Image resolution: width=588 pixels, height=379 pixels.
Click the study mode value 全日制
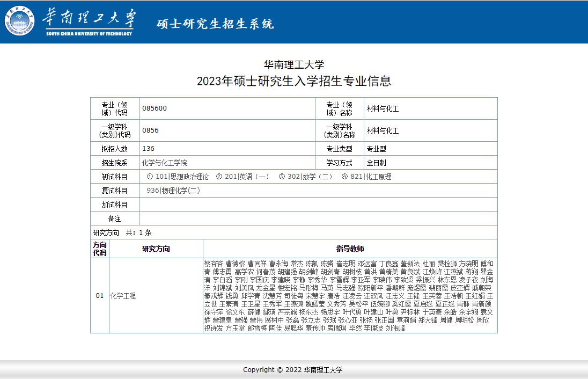pos(376,163)
